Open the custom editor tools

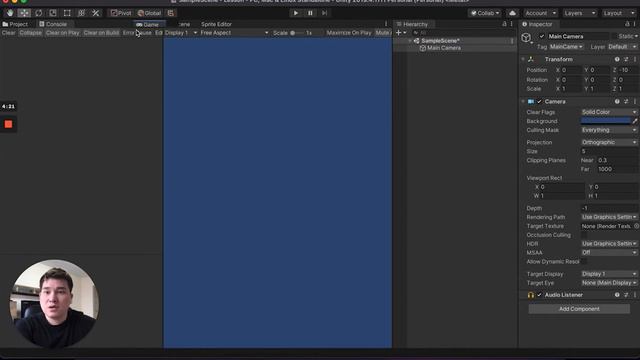(96, 13)
